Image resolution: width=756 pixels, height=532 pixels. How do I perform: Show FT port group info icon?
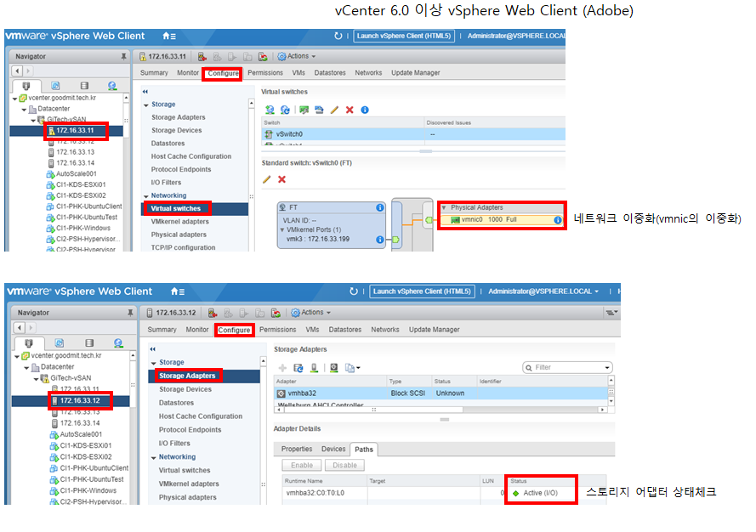(x=380, y=207)
